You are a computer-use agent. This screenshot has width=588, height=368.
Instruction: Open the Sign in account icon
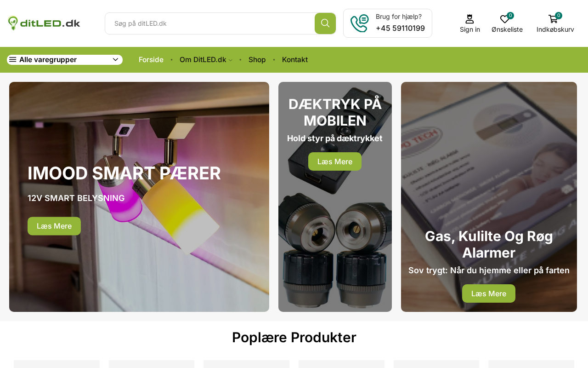click(x=469, y=19)
